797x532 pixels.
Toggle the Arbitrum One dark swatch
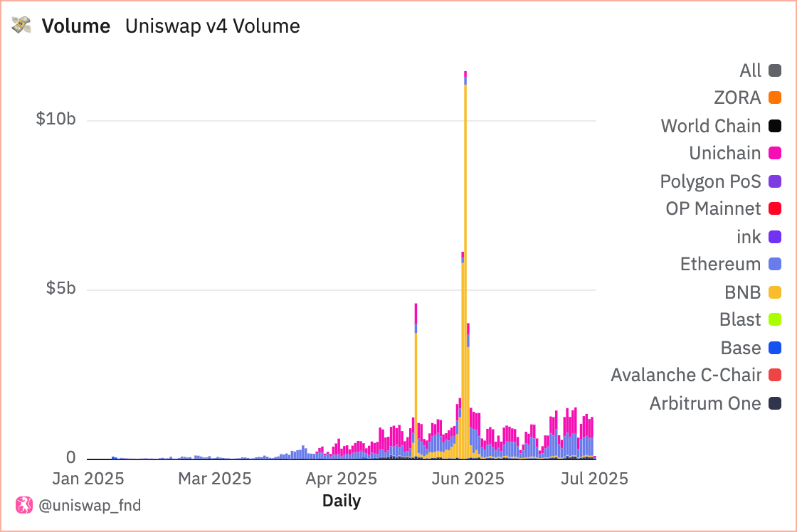[775, 403]
